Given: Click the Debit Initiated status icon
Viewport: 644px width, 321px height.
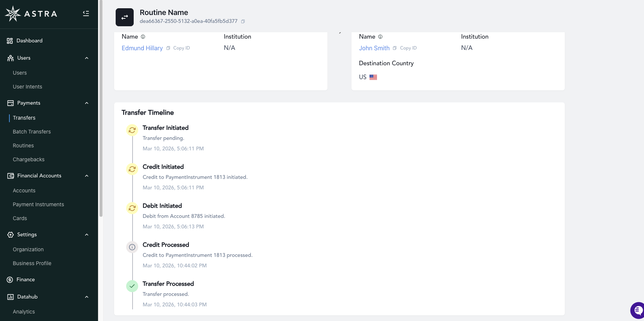Looking at the screenshot, I should click(x=132, y=208).
